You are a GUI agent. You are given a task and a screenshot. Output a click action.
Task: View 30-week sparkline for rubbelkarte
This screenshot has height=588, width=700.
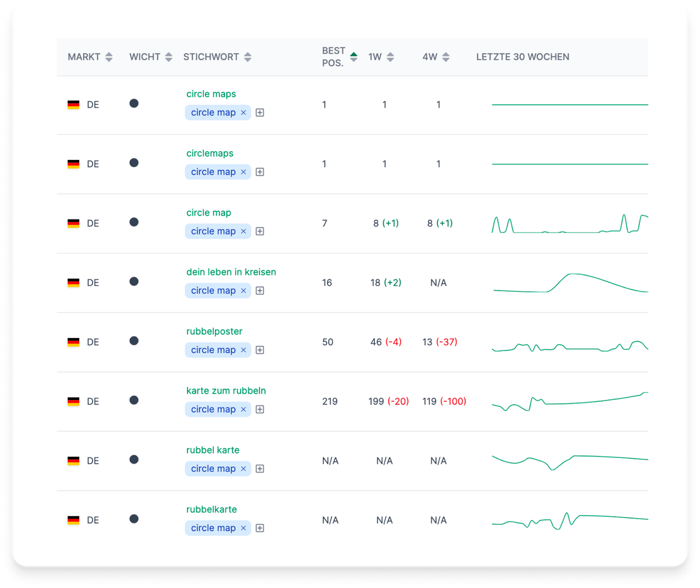pyautogui.click(x=570, y=521)
